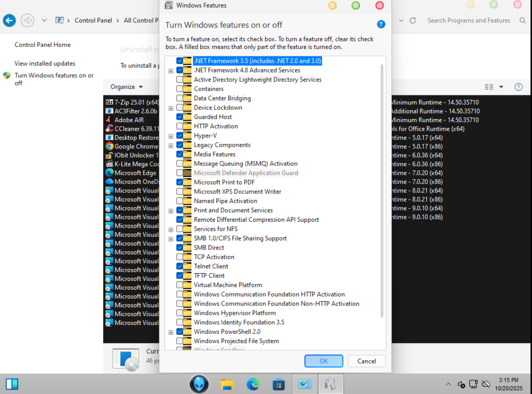Uncheck the Telnet Client feature
The height and width of the screenshot is (394, 532).
click(180, 266)
